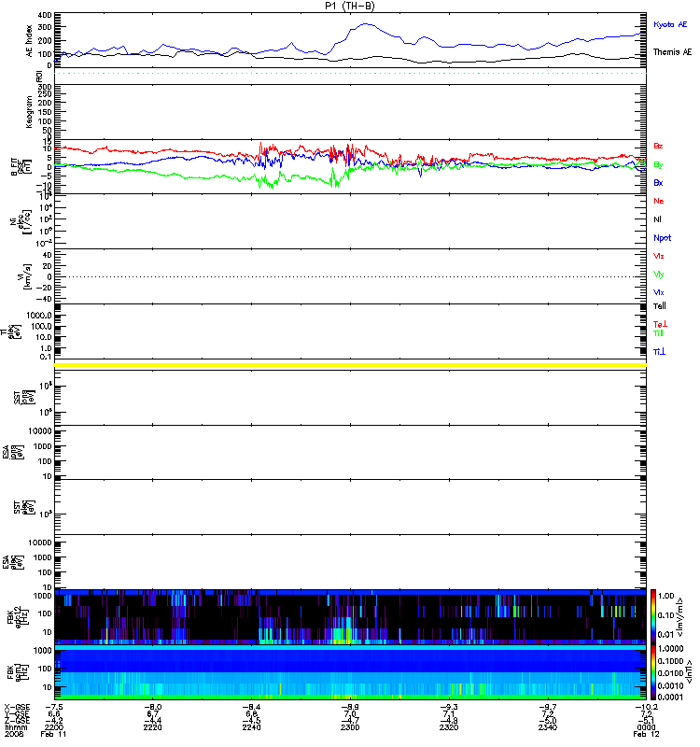Click the green By legend entry
Screen dimensions: 700x747
point(658,165)
